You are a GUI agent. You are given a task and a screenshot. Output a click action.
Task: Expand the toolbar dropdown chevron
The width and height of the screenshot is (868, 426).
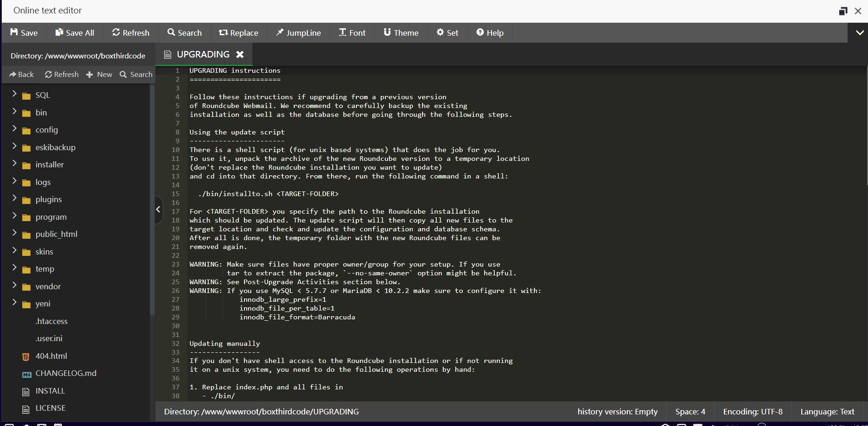pos(859,33)
